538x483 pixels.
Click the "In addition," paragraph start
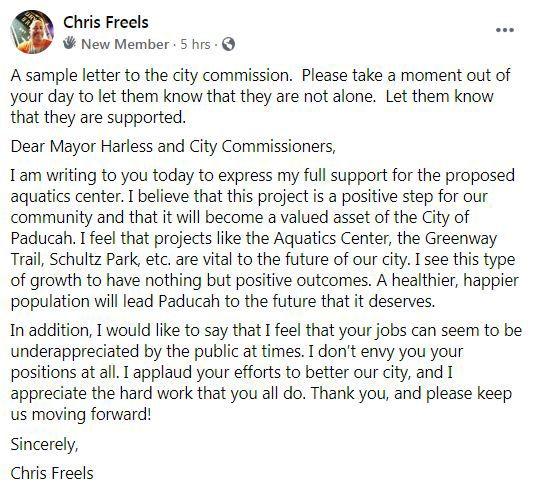coord(50,331)
